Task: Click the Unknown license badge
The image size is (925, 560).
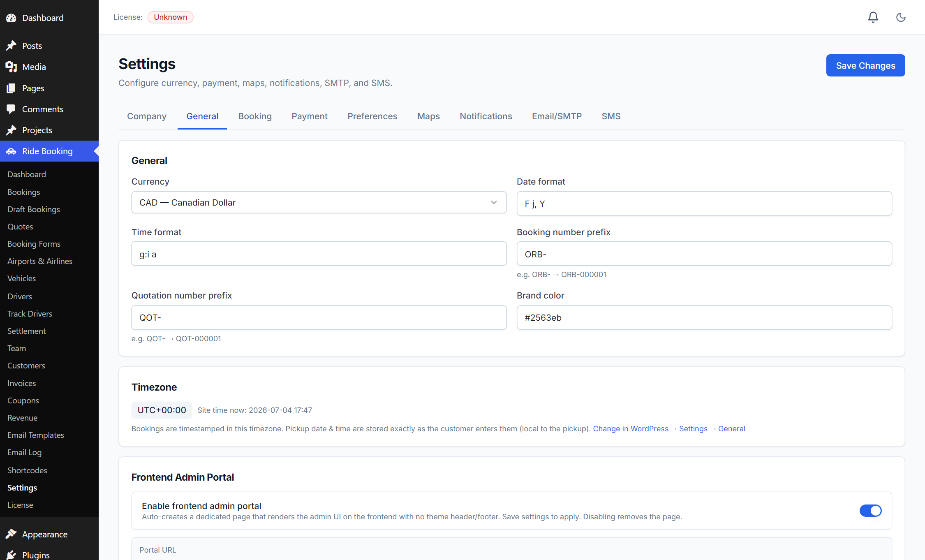Action: tap(170, 17)
